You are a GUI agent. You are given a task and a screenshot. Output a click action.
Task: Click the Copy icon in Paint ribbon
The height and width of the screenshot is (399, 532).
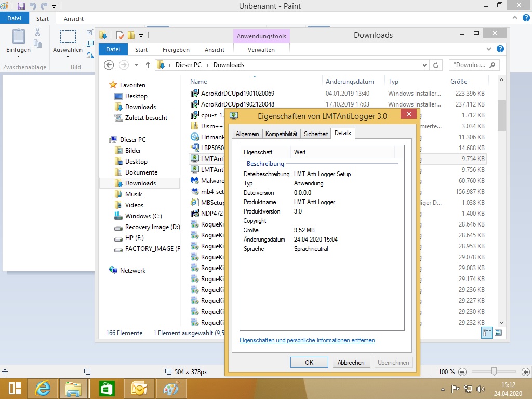click(x=37, y=44)
